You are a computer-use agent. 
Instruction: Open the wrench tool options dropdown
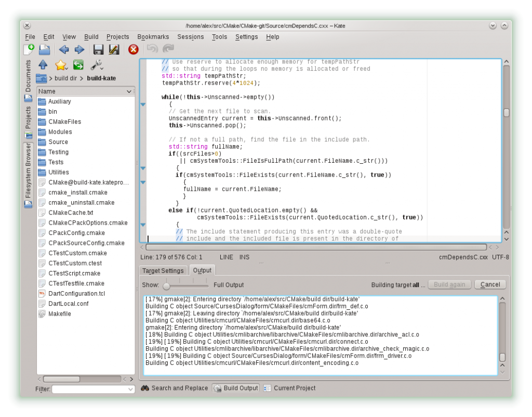coord(97,66)
